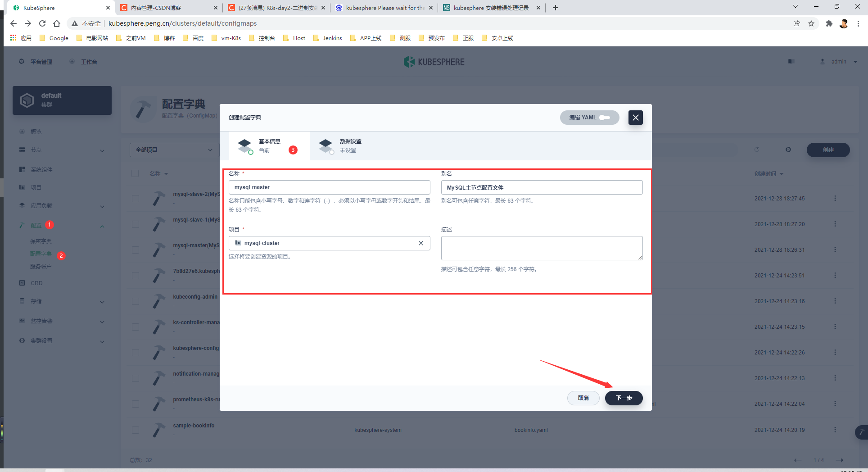Screen dimensions: 868x472
Task: Click the default cluster card
Action: pos(62,100)
